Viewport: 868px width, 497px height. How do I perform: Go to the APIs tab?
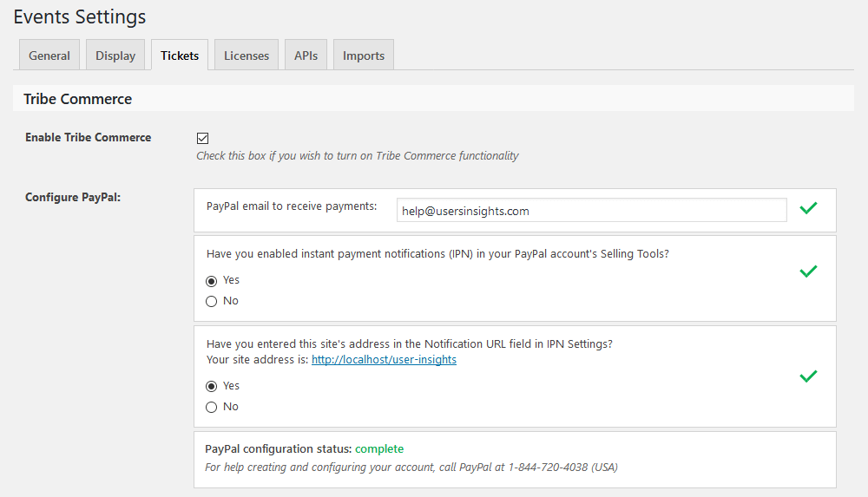point(306,56)
